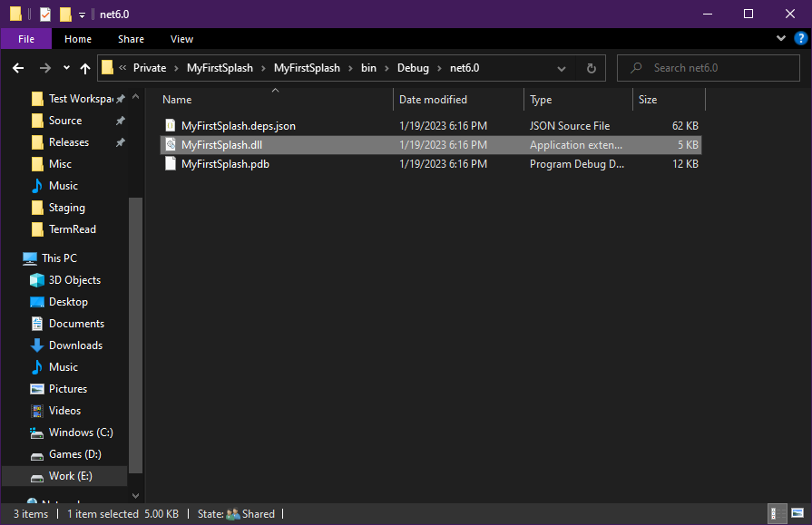Viewport: 812px width, 525px height.
Task: Open the recent locations dropdown
Action: (x=66, y=68)
